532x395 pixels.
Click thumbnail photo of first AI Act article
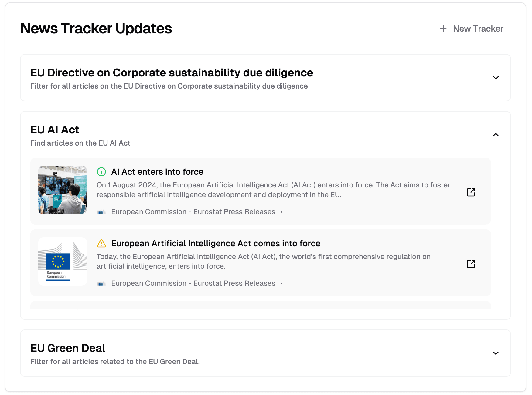pyautogui.click(x=63, y=190)
